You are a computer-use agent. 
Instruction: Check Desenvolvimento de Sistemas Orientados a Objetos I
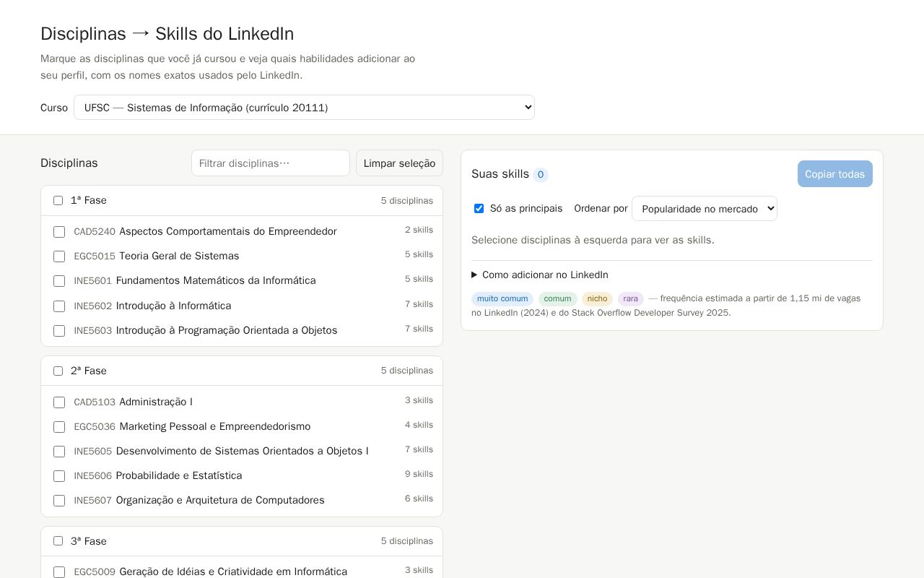pos(59,452)
